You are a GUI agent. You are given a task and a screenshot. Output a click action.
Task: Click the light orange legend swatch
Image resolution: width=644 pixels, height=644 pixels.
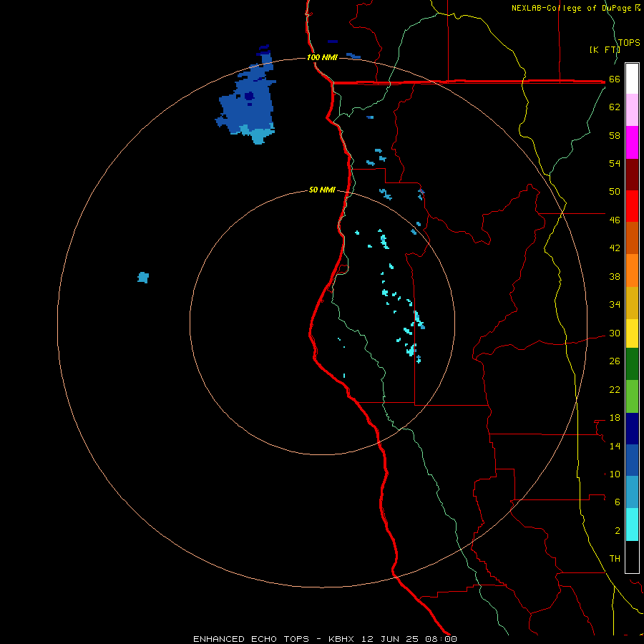[x=632, y=270]
